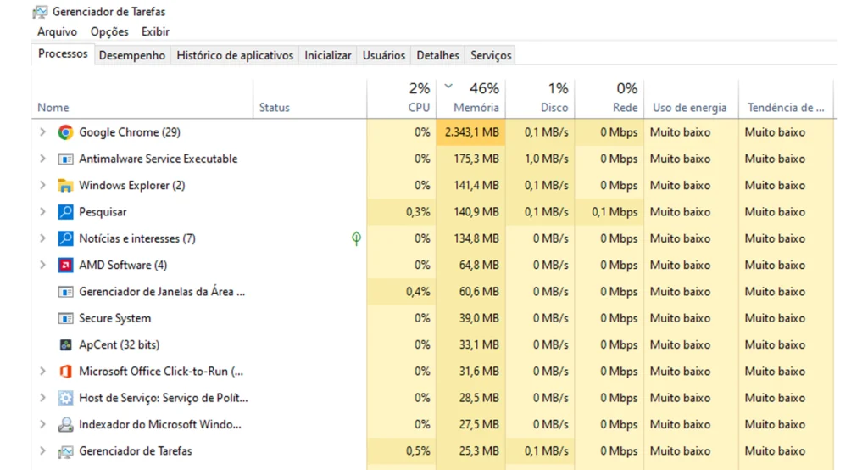Click the Notícias e interesses icon
The image size is (868, 470).
pos(65,238)
